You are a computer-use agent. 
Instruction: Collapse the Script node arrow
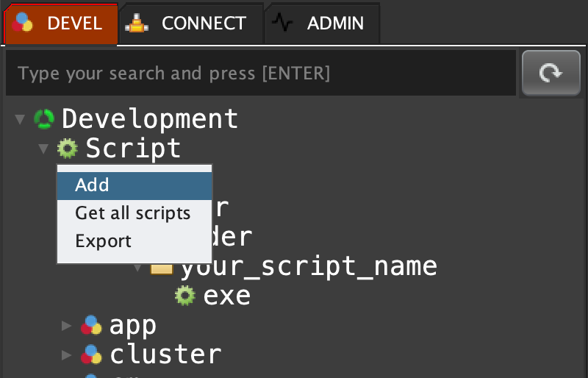pyautogui.click(x=43, y=149)
